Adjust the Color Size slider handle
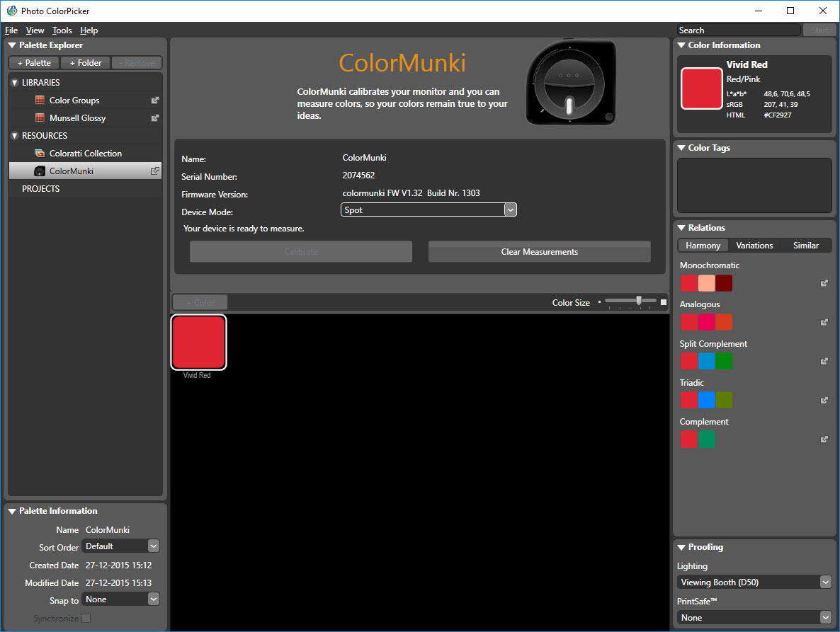The image size is (840, 632). [x=639, y=301]
